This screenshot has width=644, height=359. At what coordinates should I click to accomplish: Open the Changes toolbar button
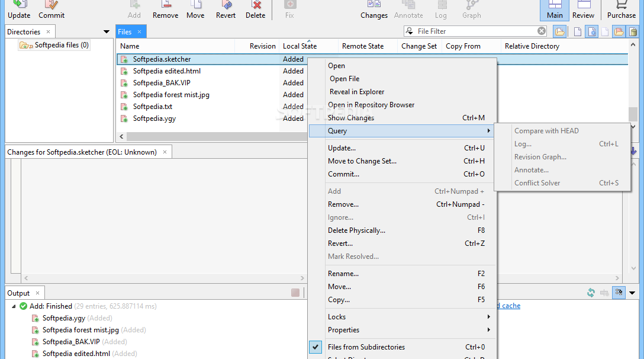coord(374,10)
